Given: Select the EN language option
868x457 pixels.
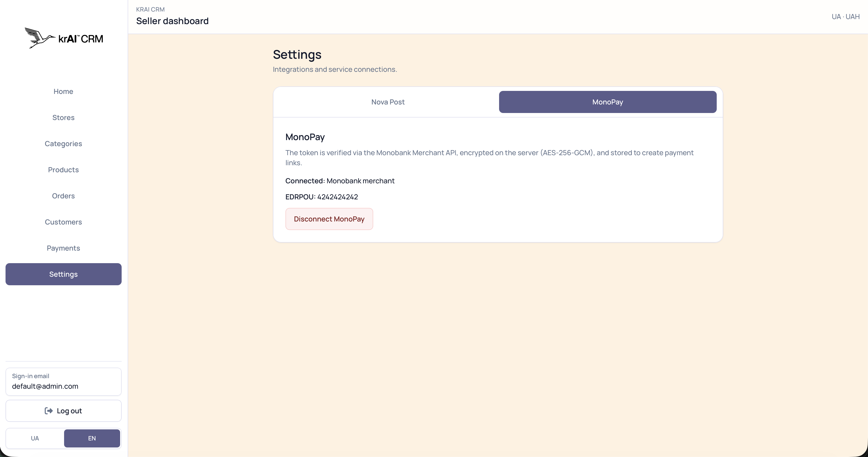Looking at the screenshot, I should [92, 438].
